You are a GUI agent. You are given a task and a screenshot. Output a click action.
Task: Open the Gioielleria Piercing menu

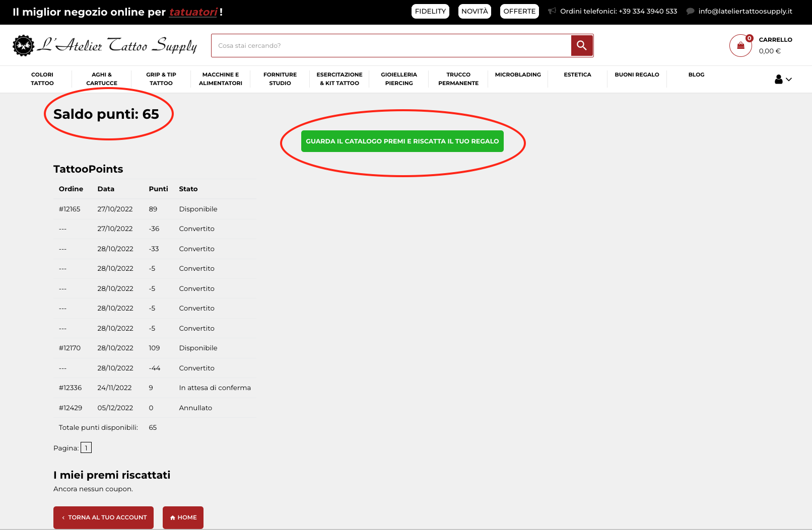(x=399, y=79)
